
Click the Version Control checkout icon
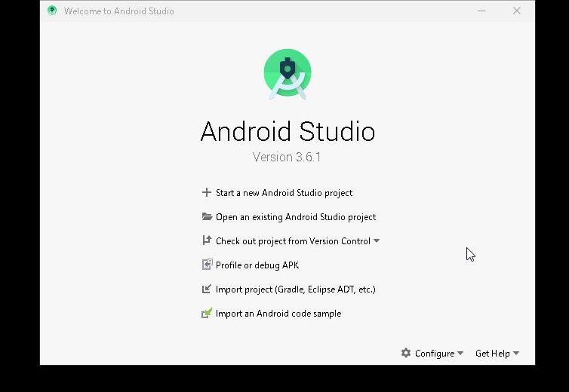(207, 241)
